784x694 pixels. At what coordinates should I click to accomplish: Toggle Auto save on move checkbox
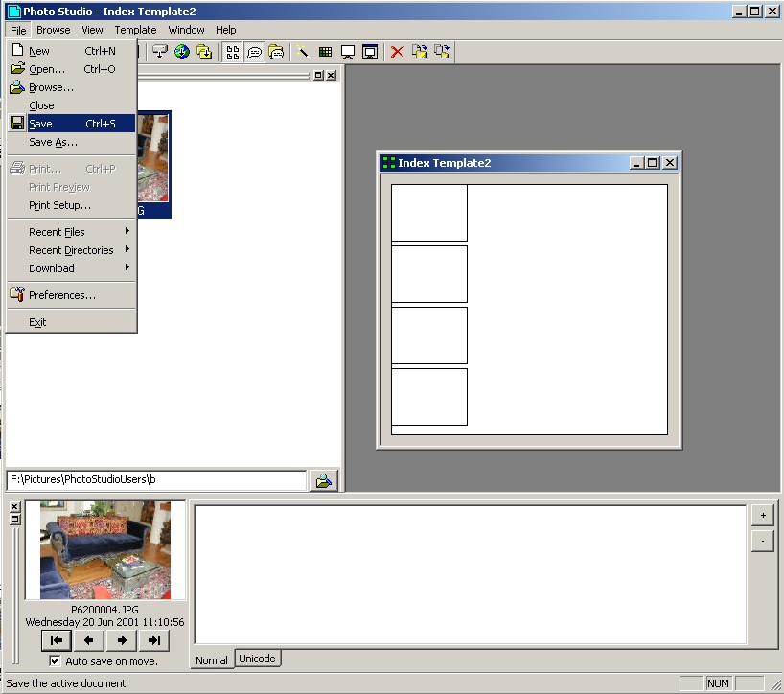[55, 661]
